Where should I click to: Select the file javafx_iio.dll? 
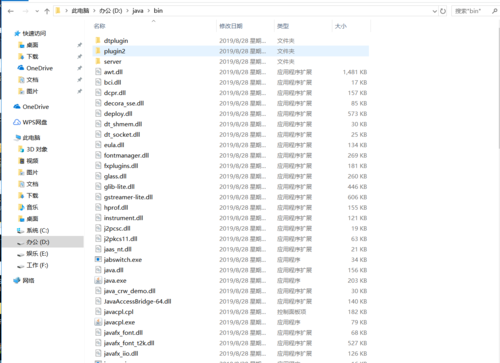[x=121, y=354]
